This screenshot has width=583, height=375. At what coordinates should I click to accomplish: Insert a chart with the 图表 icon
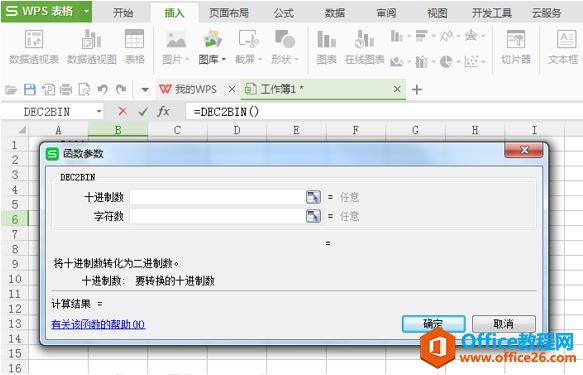326,39
